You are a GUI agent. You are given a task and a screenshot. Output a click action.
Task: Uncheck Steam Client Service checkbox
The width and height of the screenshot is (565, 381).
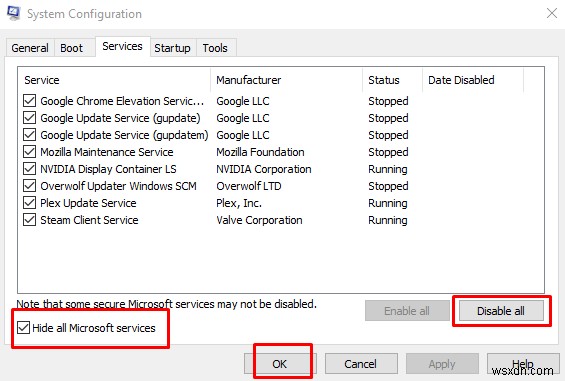tap(29, 220)
